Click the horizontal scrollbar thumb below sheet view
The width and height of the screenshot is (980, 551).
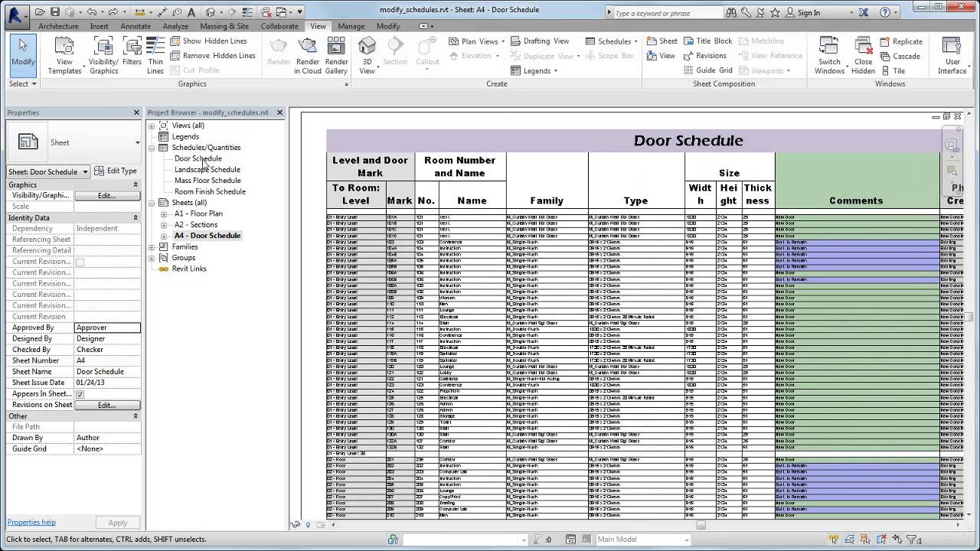[x=700, y=525]
